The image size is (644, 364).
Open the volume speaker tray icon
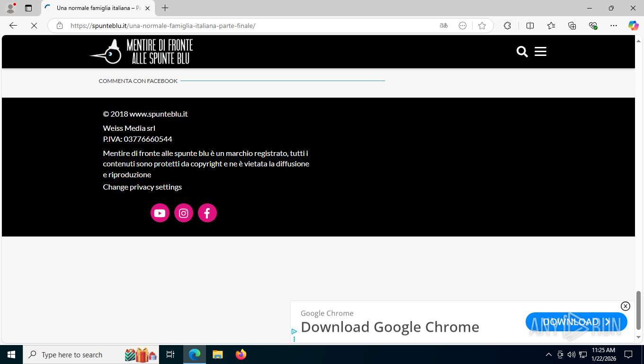pos(571,355)
